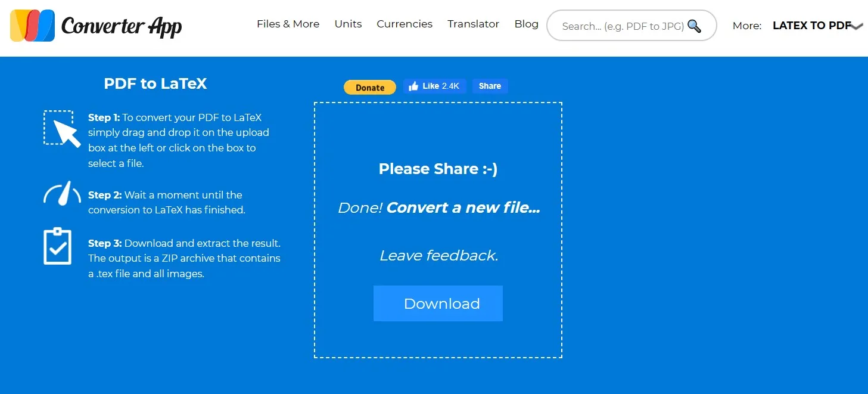
Task: Toggle the Share button
Action: 490,85
